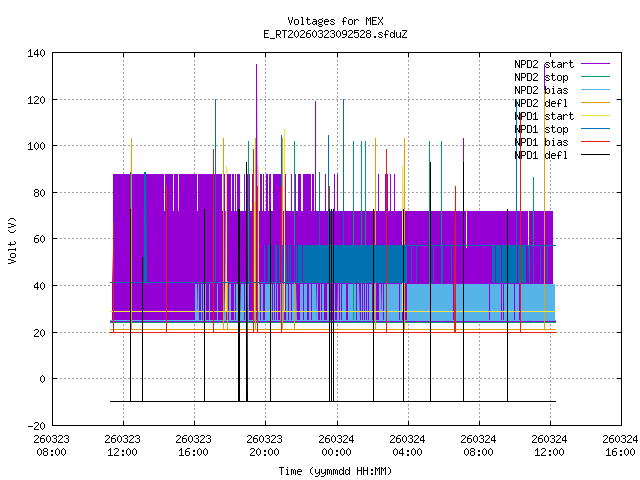Click the 260324 00:00 x-axis tick label
Viewport: 640px width, 480px height.
coord(336,444)
